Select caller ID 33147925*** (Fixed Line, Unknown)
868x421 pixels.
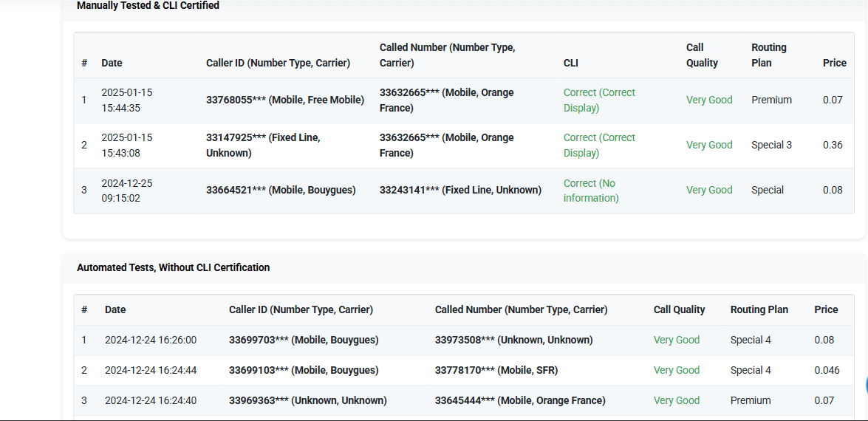pos(263,145)
